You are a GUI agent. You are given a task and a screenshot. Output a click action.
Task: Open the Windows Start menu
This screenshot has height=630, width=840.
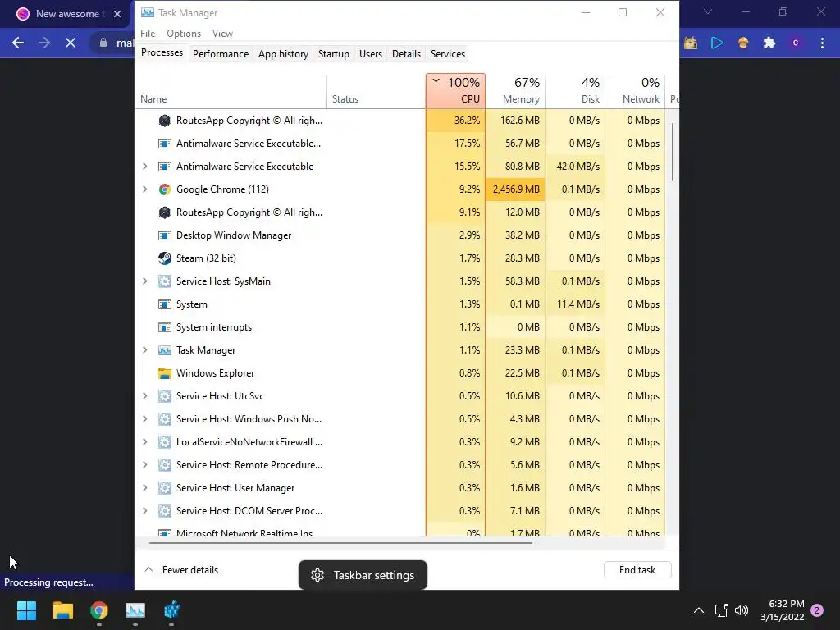[26, 610]
